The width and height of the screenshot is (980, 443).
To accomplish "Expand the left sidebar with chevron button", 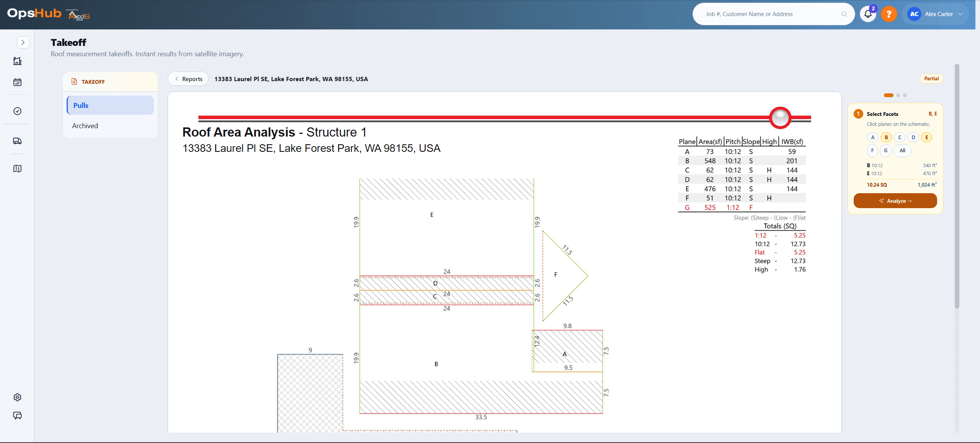I will [x=23, y=42].
